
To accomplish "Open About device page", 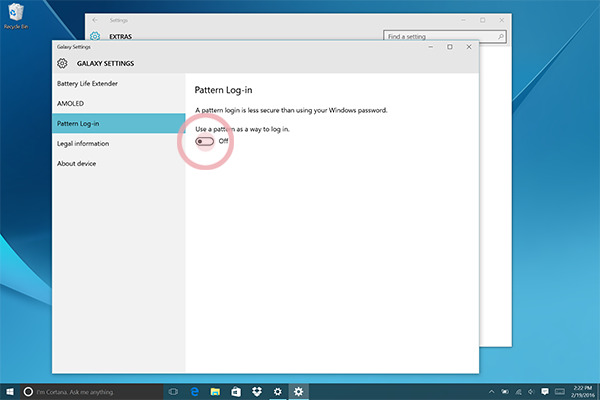I will 119,163.
